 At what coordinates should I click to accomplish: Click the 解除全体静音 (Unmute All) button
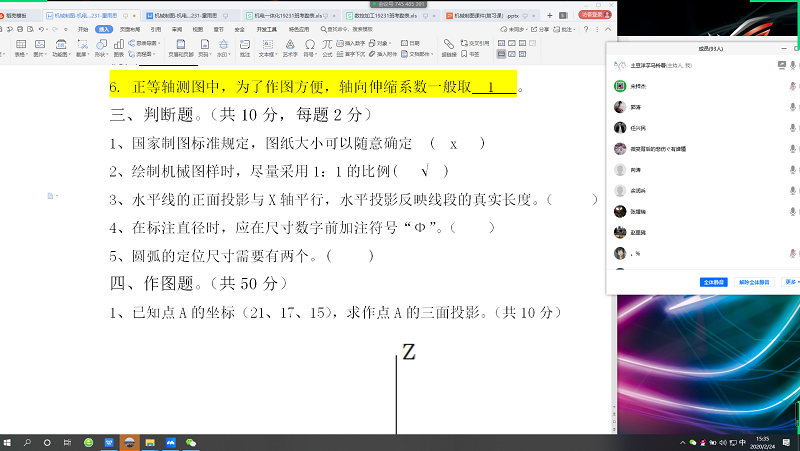pyautogui.click(x=754, y=282)
